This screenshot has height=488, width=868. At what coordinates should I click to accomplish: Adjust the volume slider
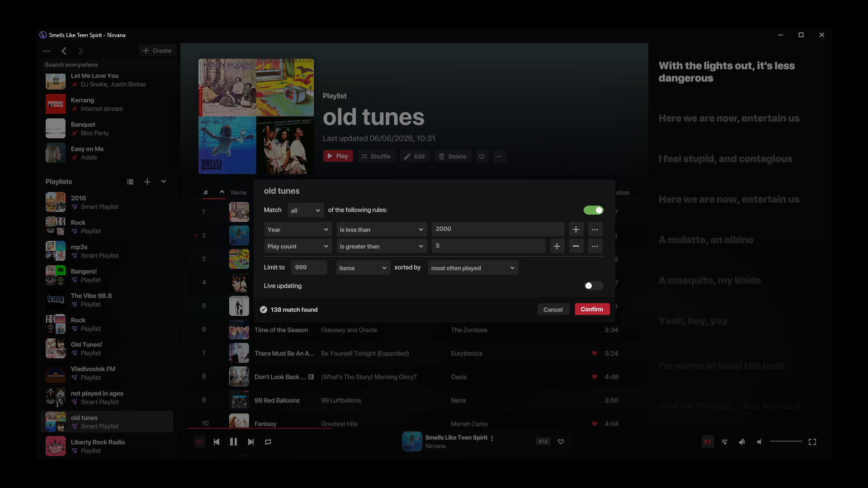pos(786,441)
